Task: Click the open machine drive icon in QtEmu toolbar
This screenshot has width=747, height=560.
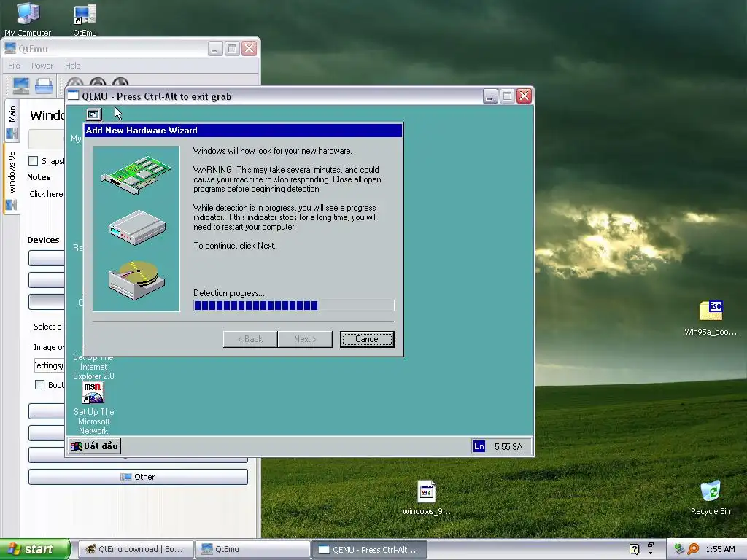Action: (x=44, y=86)
